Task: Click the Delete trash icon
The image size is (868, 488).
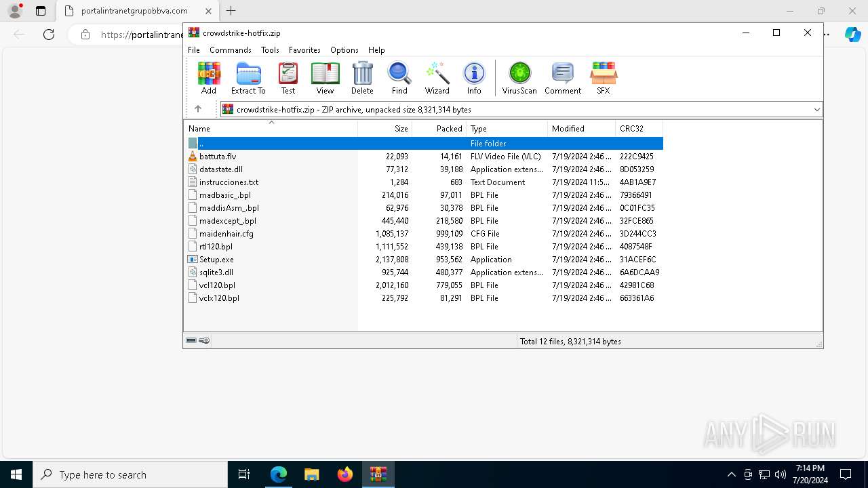Action: 362,78
